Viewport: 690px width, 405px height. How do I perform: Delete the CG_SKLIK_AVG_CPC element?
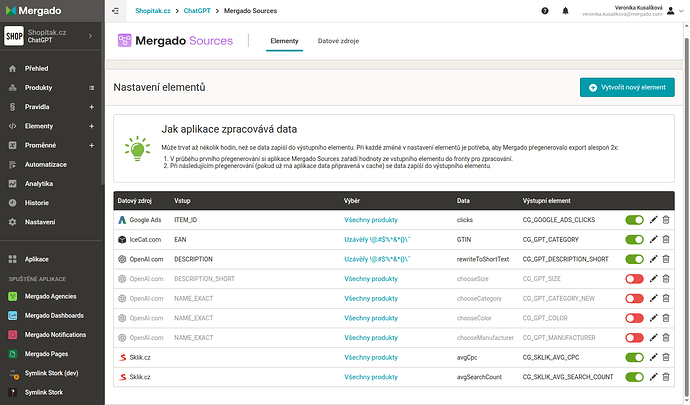(x=666, y=357)
